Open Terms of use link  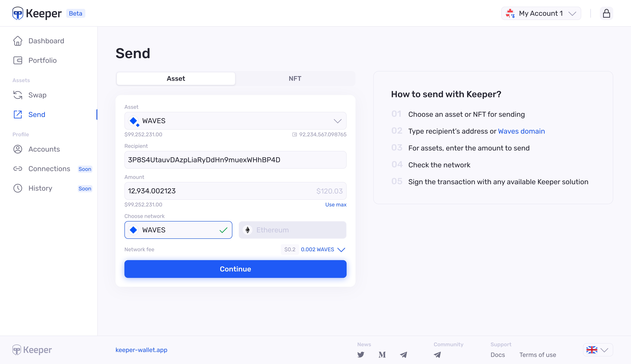click(x=538, y=355)
